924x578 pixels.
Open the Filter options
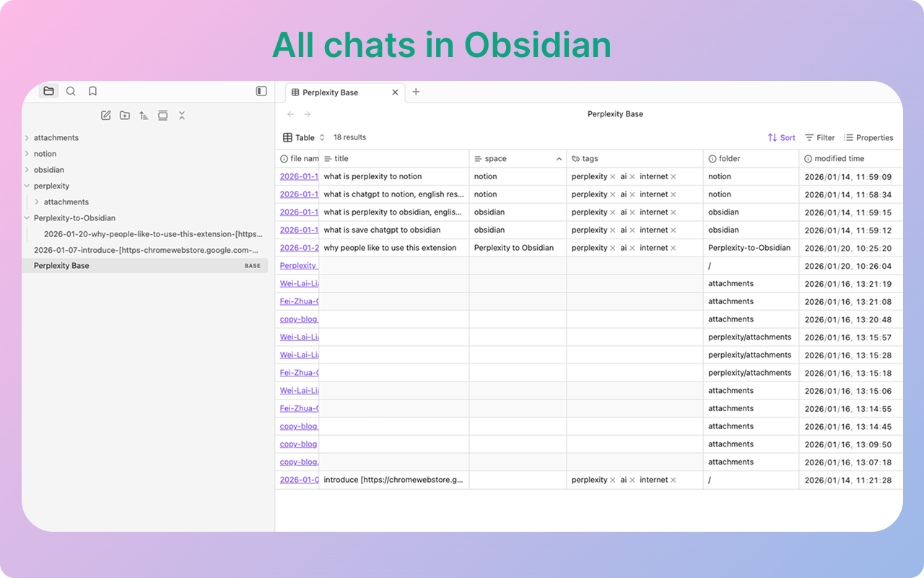click(x=820, y=137)
